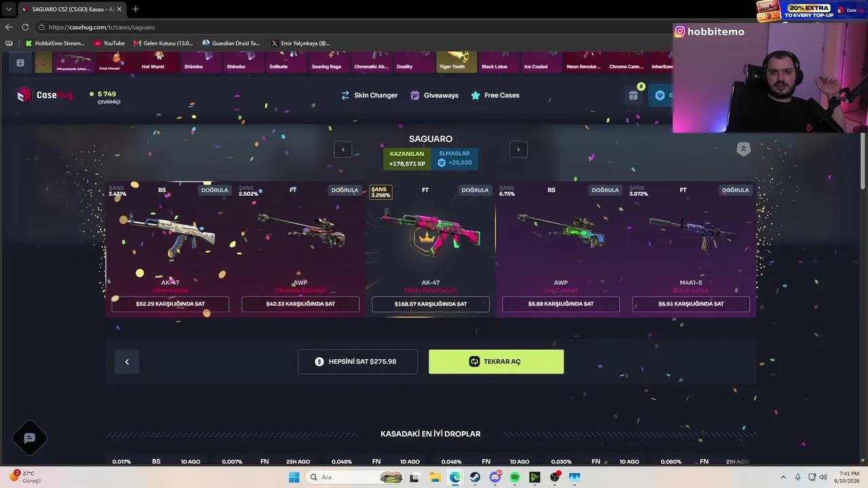
Task: Click the volume speaker icon in system tray
Action: point(824,477)
